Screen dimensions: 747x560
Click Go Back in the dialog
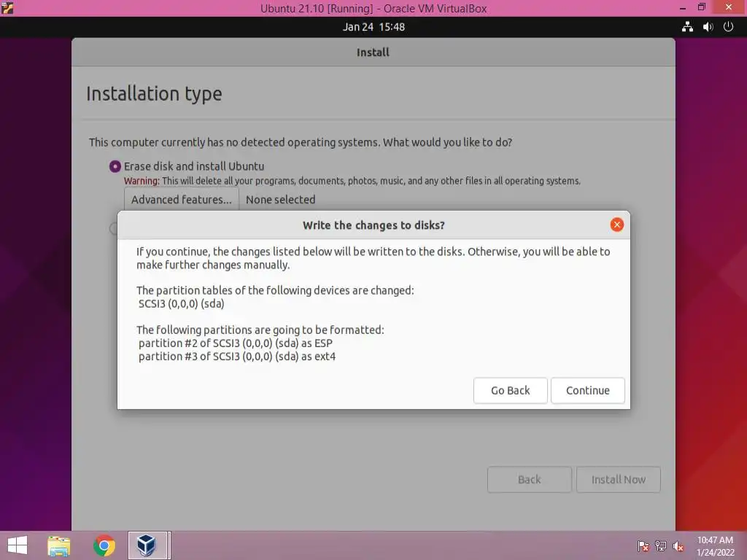click(510, 391)
